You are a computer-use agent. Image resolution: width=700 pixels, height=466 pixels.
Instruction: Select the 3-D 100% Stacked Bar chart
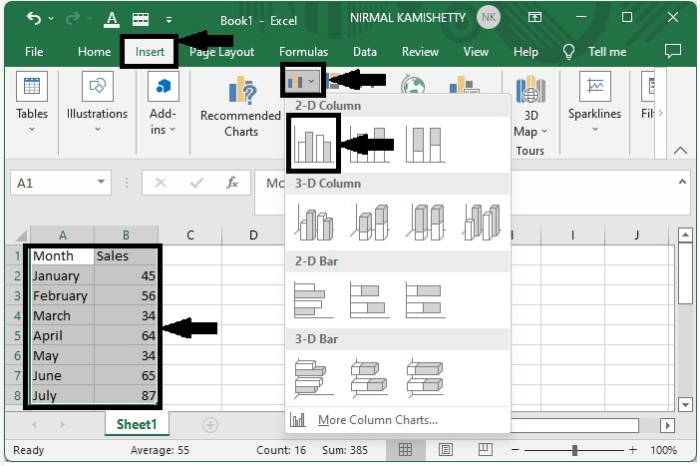(x=425, y=378)
